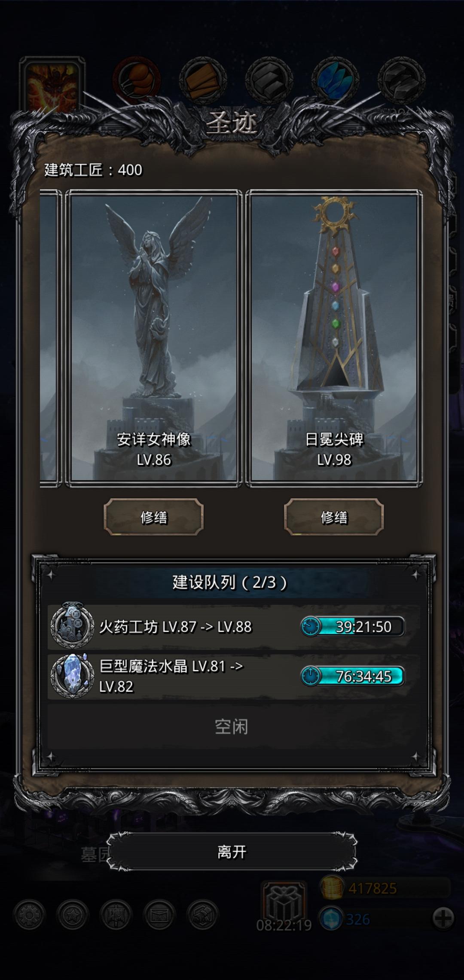Click the 离开 leave button
The height and width of the screenshot is (980, 464).
click(232, 851)
